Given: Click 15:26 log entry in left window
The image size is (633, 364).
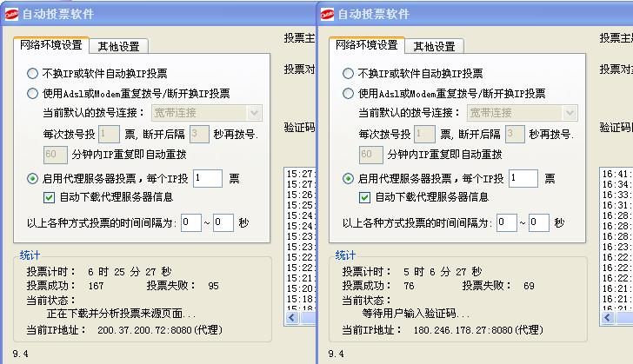Looking at the screenshot, I should coord(300,195).
